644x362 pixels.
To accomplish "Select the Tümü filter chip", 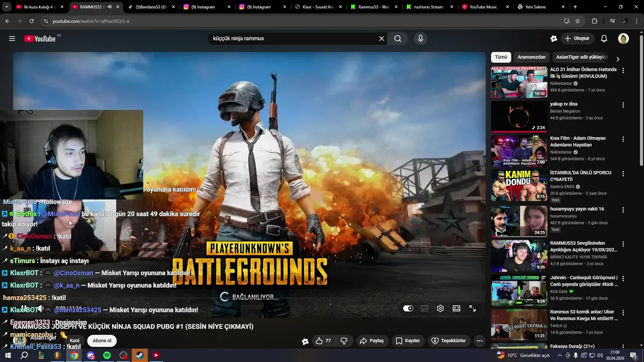I will pyautogui.click(x=501, y=57).
